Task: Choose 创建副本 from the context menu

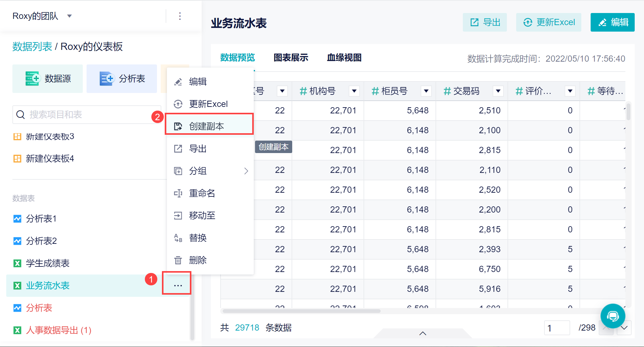Action: [x=206, y=126]
